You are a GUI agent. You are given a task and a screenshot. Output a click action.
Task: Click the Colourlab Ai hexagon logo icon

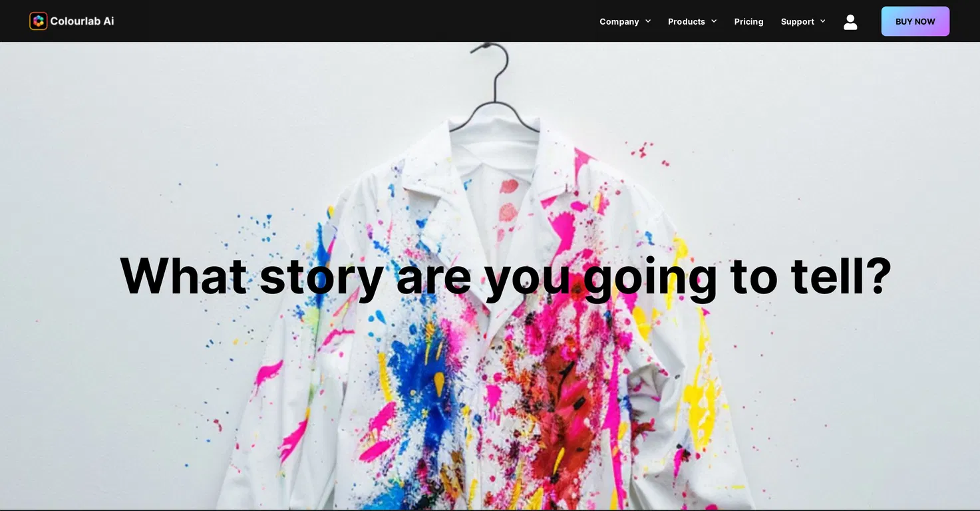tap(39, 21)
